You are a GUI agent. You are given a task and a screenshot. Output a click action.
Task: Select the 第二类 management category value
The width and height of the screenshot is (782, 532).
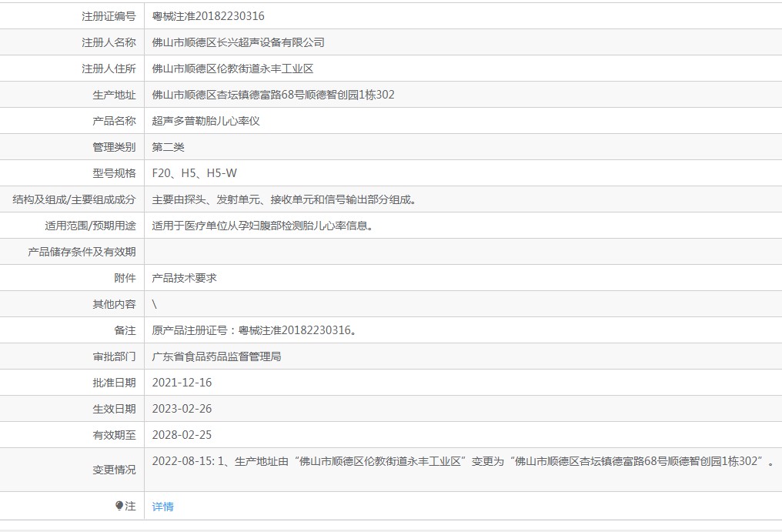[x=168, y=147]
